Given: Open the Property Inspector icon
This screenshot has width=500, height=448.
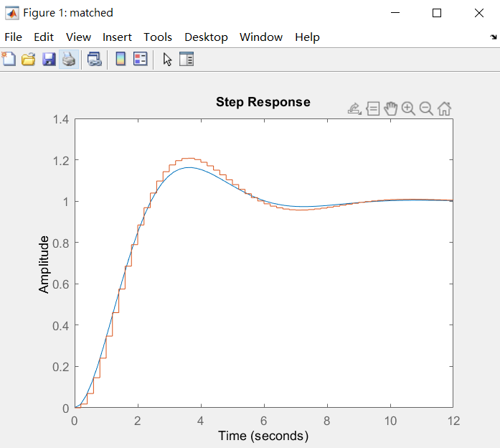Looking at the screenshot, I should click(187, 59).
